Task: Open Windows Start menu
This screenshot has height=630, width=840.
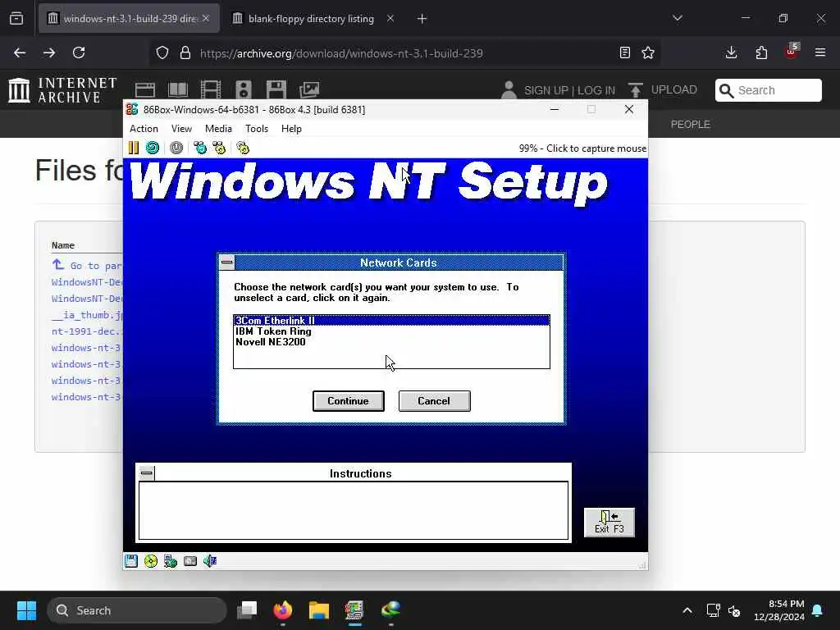Action: click(x=26, y=610)
